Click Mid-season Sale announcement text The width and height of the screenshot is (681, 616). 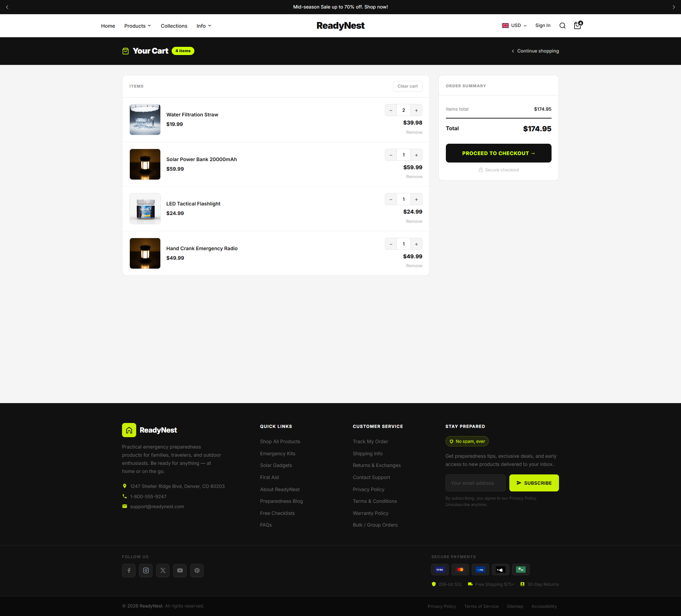340,7
